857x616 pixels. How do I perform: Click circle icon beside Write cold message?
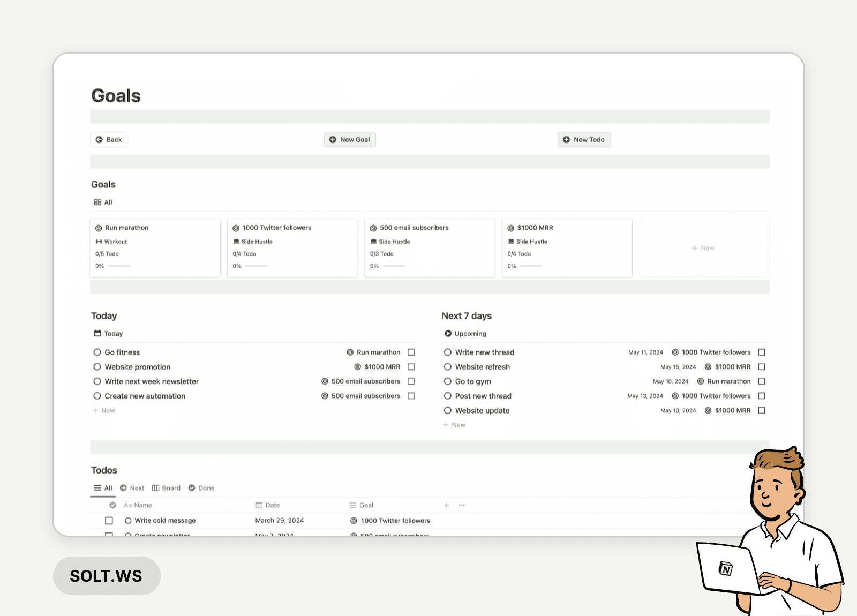click(x=128, y=521)
